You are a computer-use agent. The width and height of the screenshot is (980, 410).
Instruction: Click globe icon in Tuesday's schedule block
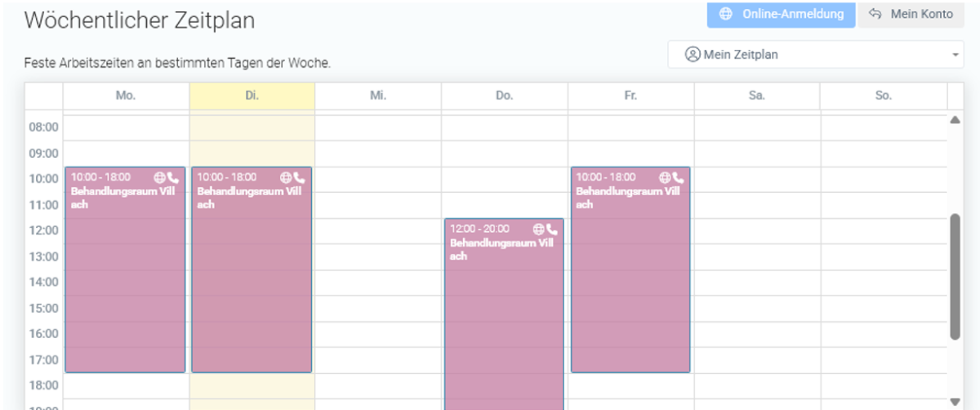286,177
